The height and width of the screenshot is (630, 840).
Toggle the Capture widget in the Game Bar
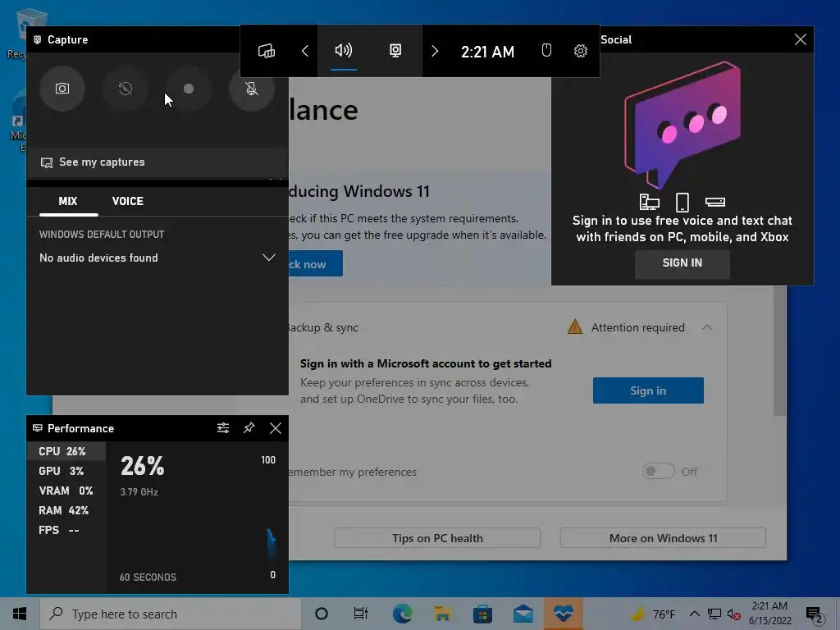(x=395, y=51)
